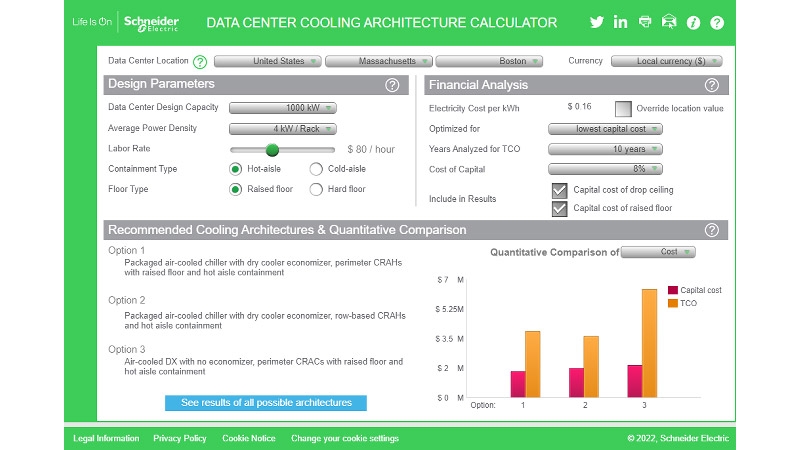800x450 pixels.
Task: Show help for Design Parameters panel
Action: 392,85
